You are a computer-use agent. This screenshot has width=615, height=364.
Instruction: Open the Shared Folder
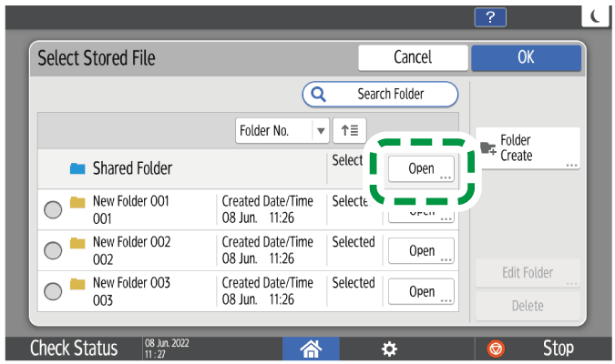click(x=421, y=169)
